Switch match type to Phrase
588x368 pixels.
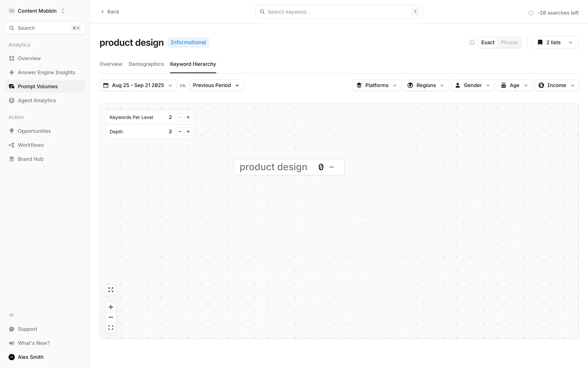(x=509, y=43)
